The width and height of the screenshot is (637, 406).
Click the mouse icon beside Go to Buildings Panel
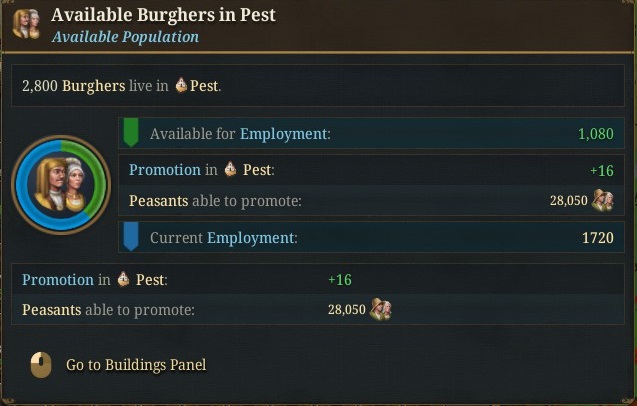41,365
